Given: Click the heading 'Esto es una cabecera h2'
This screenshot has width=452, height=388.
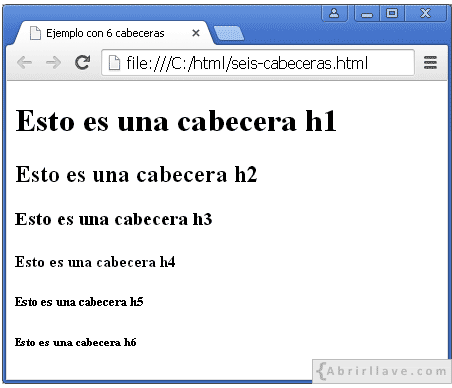Looking at the screenshot, I should tap(136, 174).
